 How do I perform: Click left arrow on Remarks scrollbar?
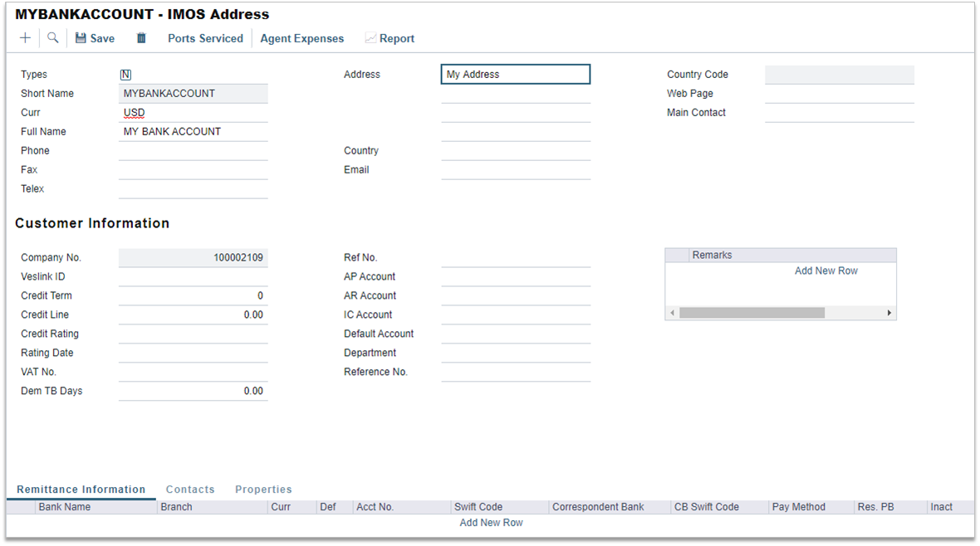(672, 313)
